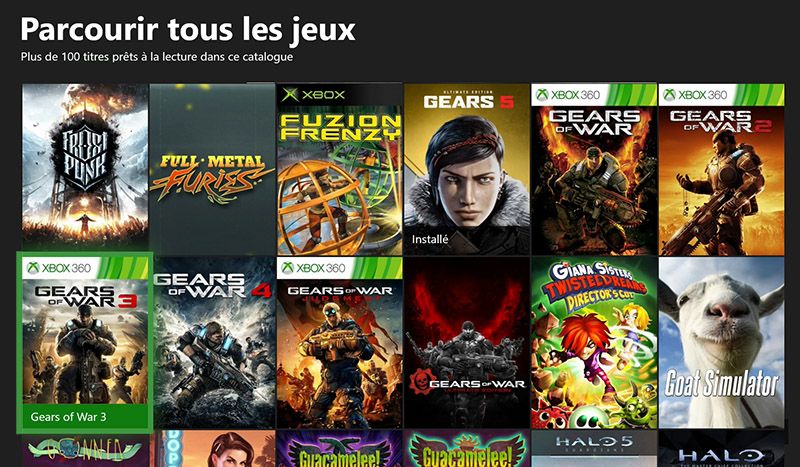The image size is (800, 467).
Task: Click the Xbox 360 logo on Gears of War 2
Action: [695, 95]
